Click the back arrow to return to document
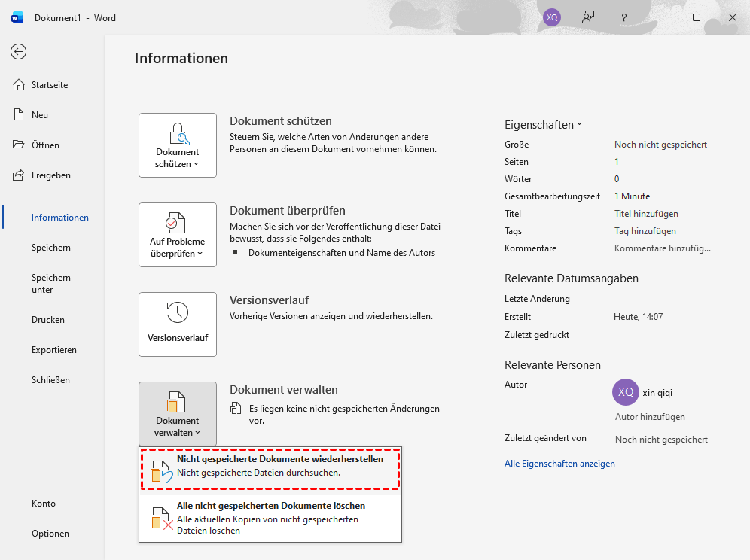 coord(19,51)
